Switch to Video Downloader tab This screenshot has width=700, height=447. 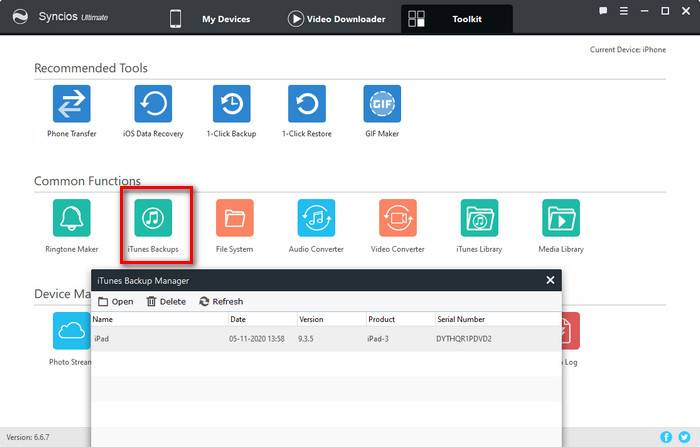point(337,19)
